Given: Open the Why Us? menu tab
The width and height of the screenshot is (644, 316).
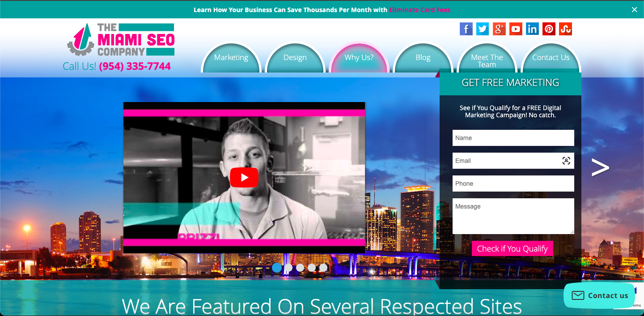Looking at the screenshot, I should point(359,58).
